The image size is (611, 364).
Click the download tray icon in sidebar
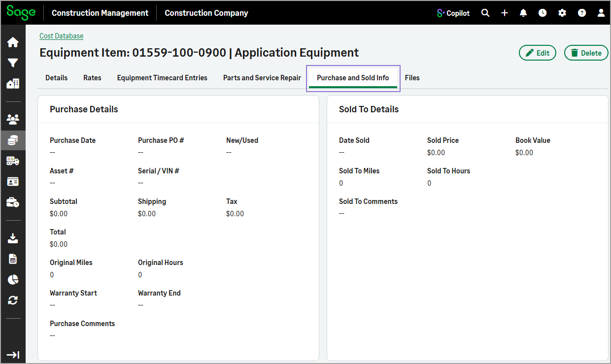coord(13,238)
